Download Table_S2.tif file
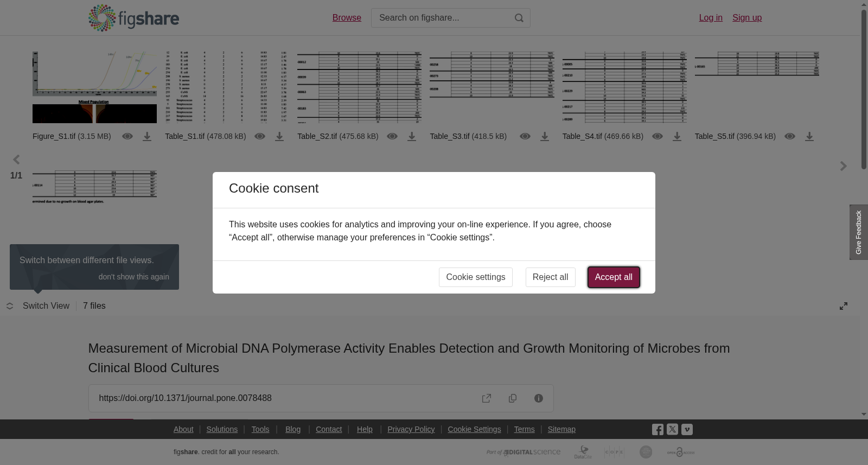This screenshot has width=868, height=465. coord(412,137)
